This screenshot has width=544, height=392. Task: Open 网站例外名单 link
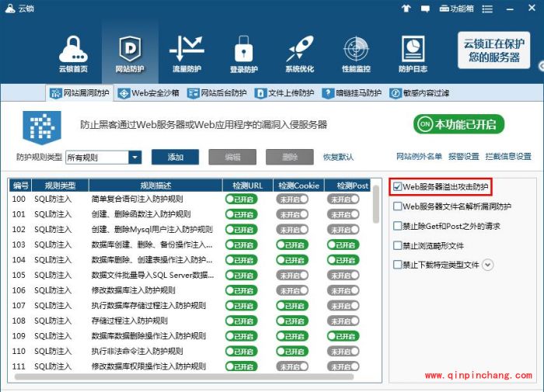[419, 157]
